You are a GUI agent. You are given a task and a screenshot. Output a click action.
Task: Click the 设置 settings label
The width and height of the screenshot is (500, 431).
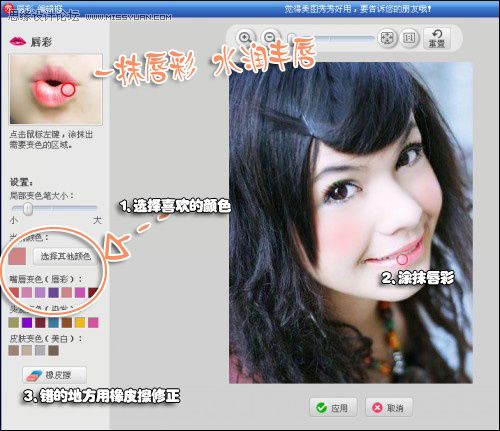[22, 182]
